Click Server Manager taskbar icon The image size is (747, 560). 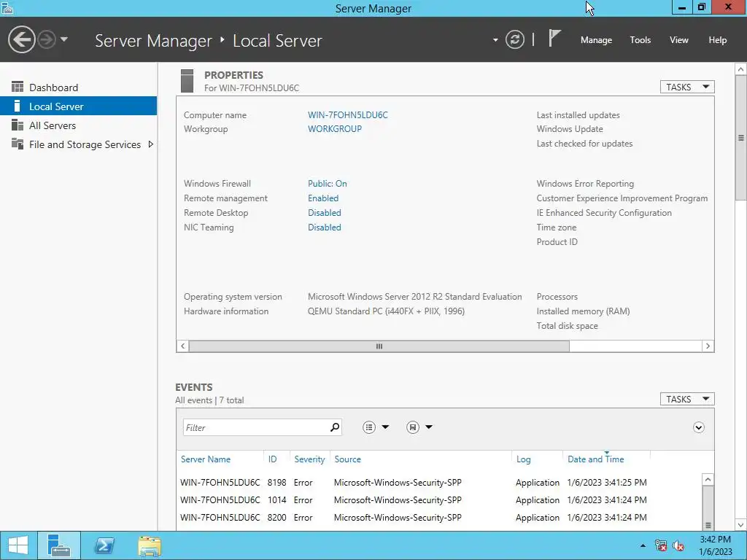point(59,545)
